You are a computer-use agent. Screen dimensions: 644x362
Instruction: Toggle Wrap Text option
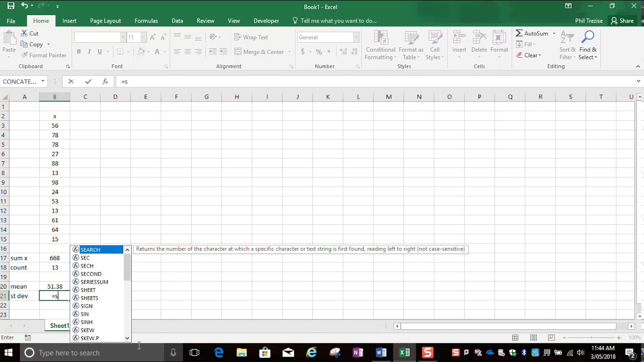tap(251, 37)
